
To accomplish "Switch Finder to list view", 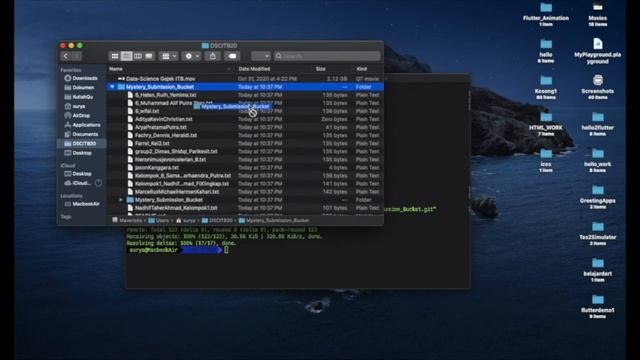I will pos(127,56).
